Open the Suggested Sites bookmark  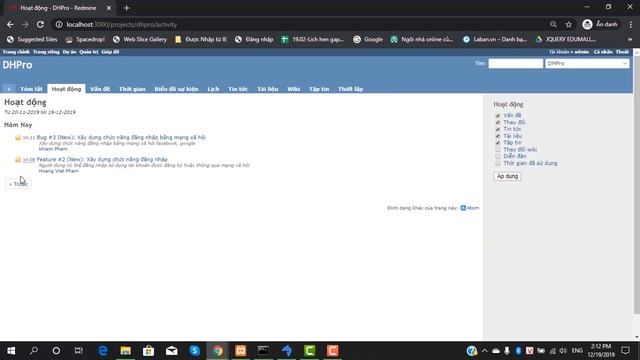coord(32,39)
